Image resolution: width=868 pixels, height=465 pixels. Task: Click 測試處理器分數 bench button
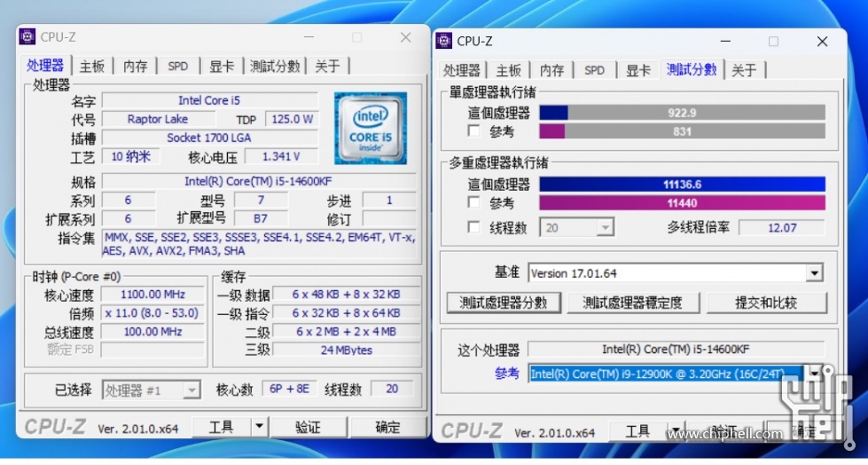[504, 303]
